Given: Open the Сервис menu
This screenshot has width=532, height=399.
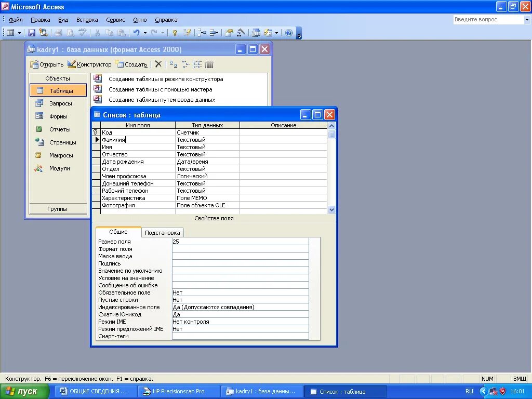Looking at the screenshot, I should click(x=115, y=20).
